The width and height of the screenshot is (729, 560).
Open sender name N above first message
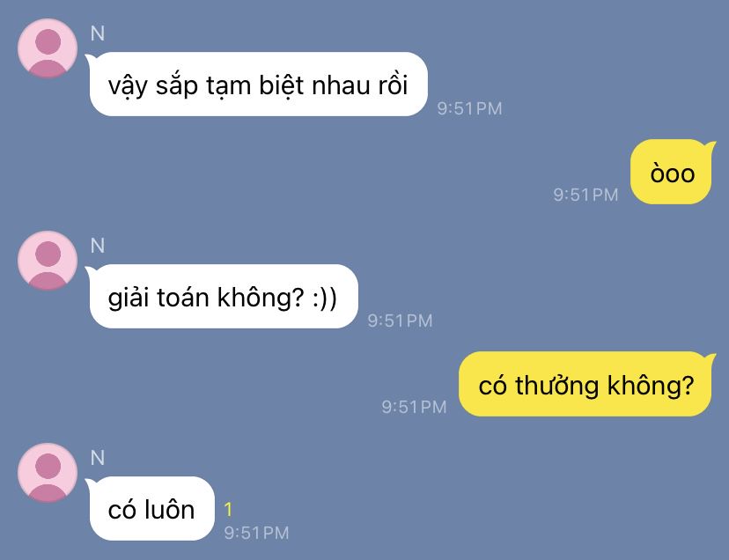point(98,34)
